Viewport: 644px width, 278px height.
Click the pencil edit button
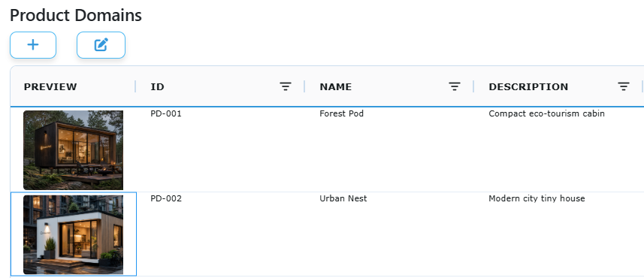point(101,45)
